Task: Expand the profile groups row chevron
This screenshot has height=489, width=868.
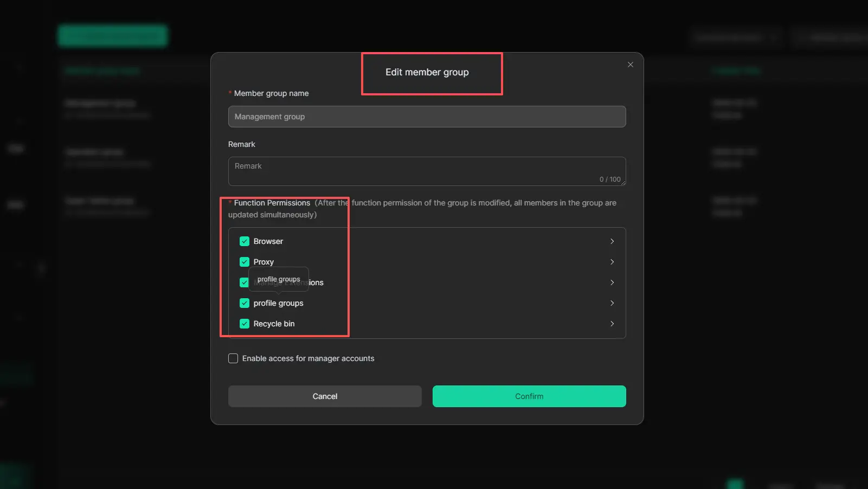Action: [612, 303]
